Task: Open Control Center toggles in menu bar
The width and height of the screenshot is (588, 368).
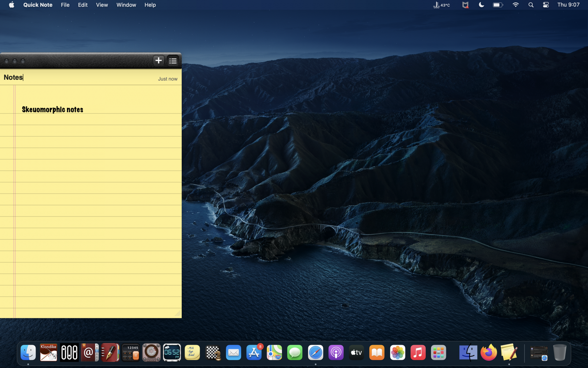Action: tap(546, 5)
